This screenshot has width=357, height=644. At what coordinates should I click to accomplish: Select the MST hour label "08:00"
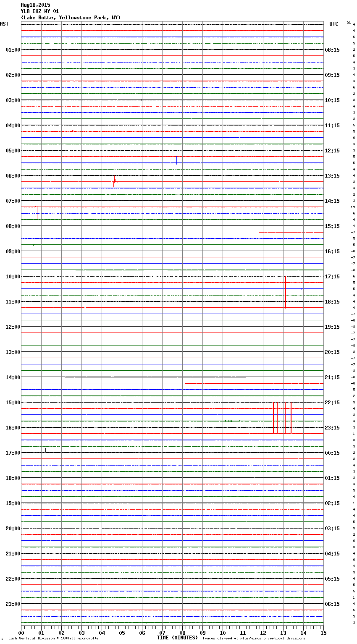click(x=13, y=226)
